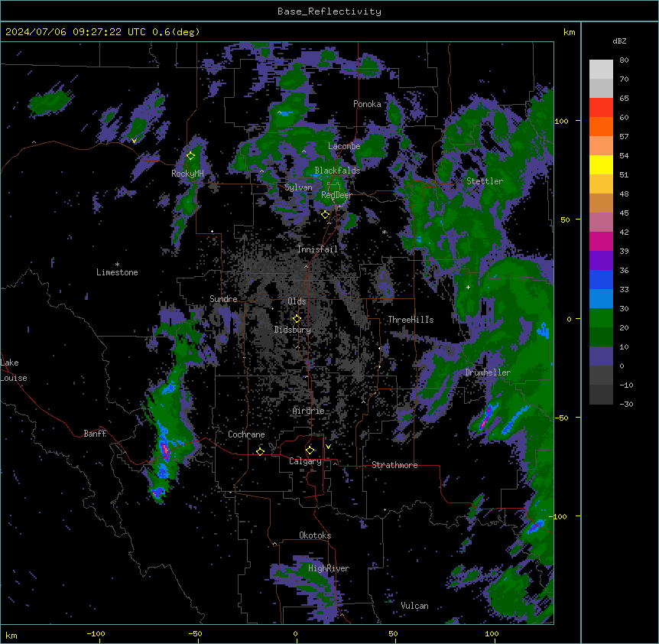Click the white plus marker north of Drumheller
The width and height of the screenshot is (659, 644).
tap(468, 287)
